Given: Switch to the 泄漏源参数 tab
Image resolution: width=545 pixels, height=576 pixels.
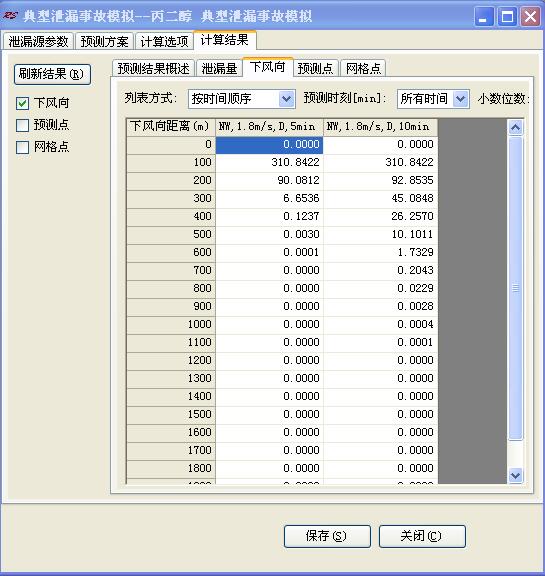Looking at the screenshot, I should pos(39,41).
